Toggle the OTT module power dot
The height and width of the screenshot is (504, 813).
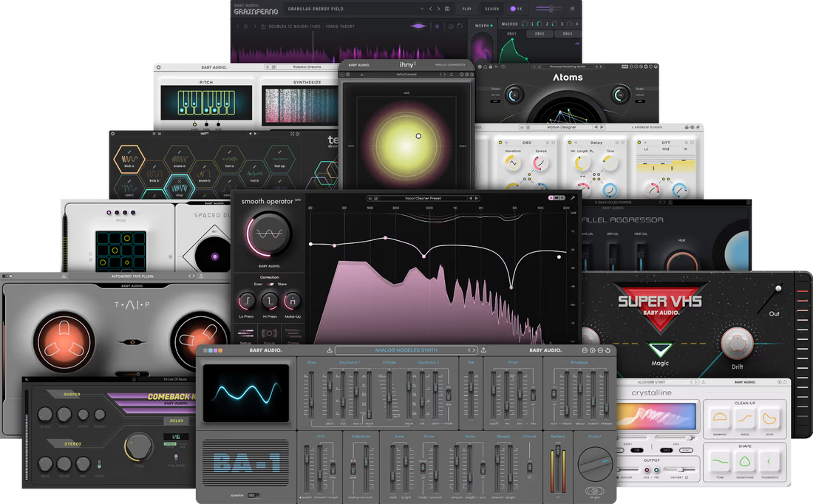tap(639, 143)
